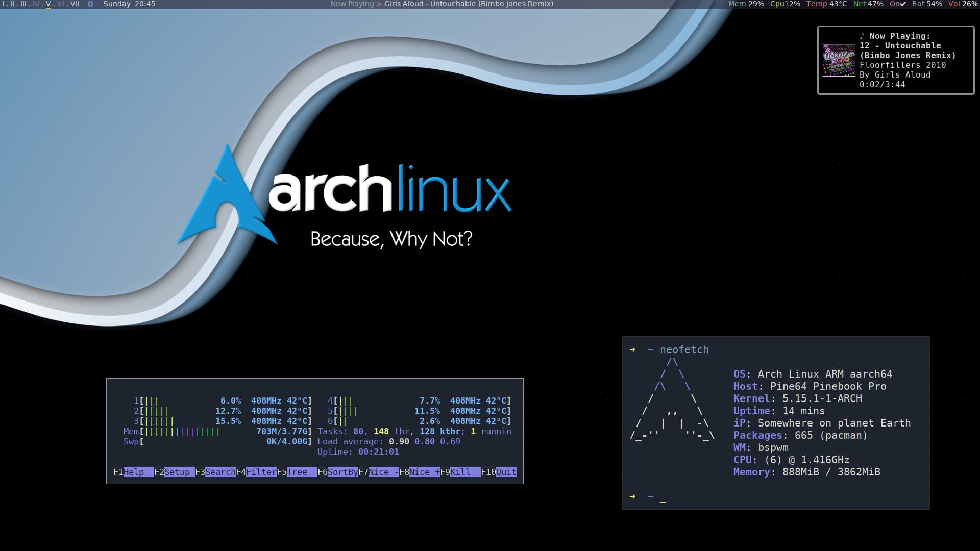Switch to workspace IV in the bar
980x551 pixels.
[x=36, y=4]
